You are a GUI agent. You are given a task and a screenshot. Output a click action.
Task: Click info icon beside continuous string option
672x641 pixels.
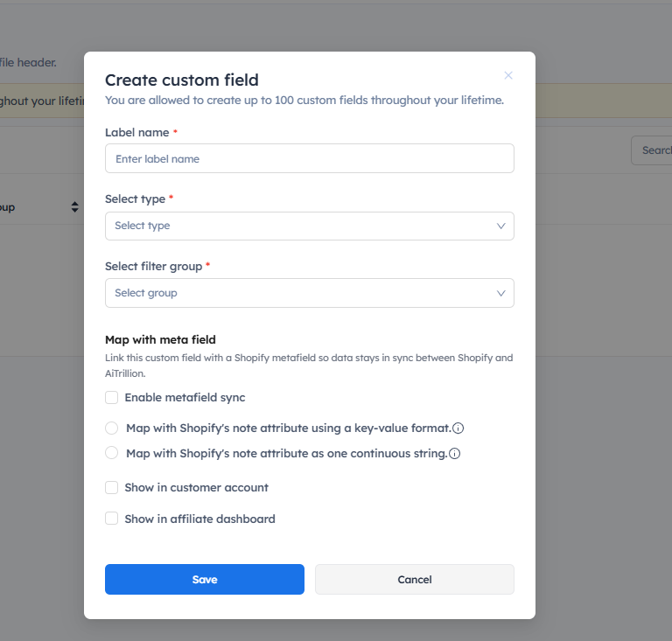[x=455, y=454]
